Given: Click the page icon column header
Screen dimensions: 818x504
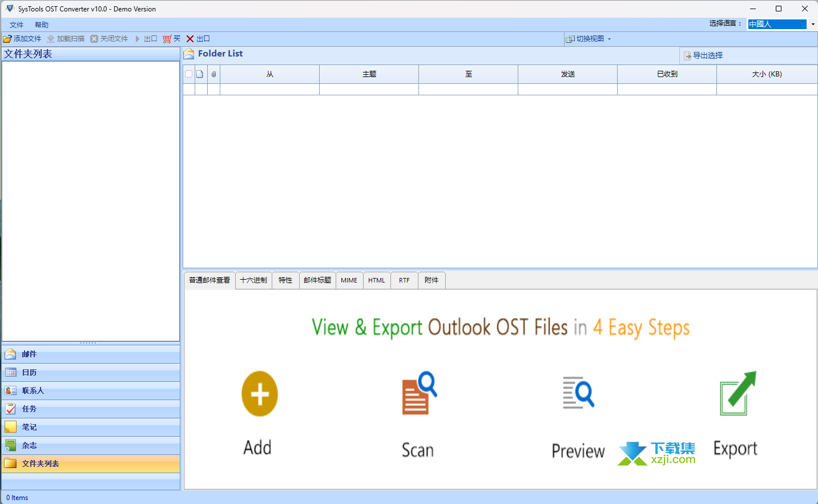Looking at the screenshot, I should pyautogui.click(x=200, y=74).
